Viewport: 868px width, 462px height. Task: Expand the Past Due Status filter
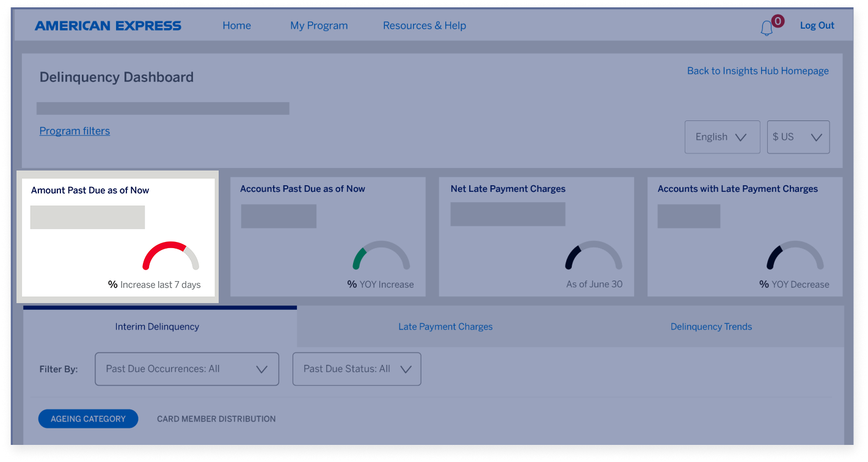[357, 369]
